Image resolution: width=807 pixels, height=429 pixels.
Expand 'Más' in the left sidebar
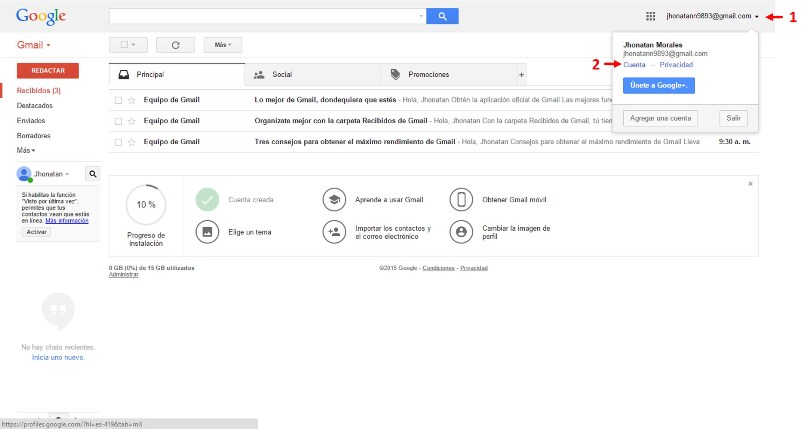click(26, 150)
